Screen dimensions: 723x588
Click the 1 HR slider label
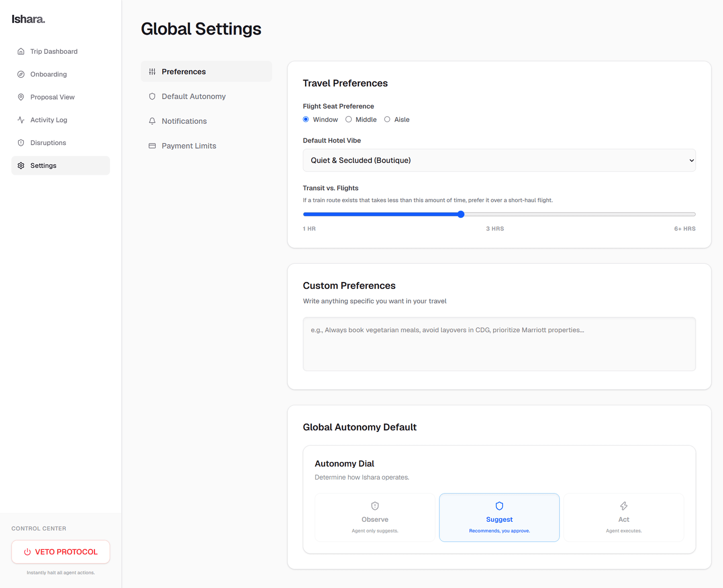point(309,229)
